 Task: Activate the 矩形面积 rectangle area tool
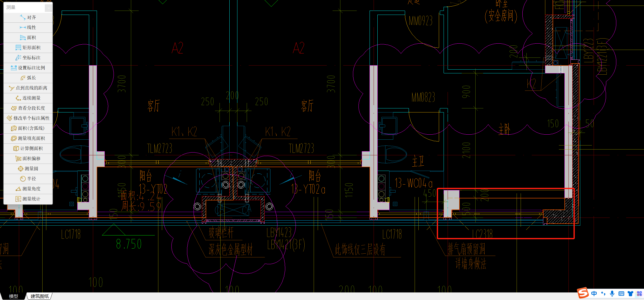(x=28, y=48)
